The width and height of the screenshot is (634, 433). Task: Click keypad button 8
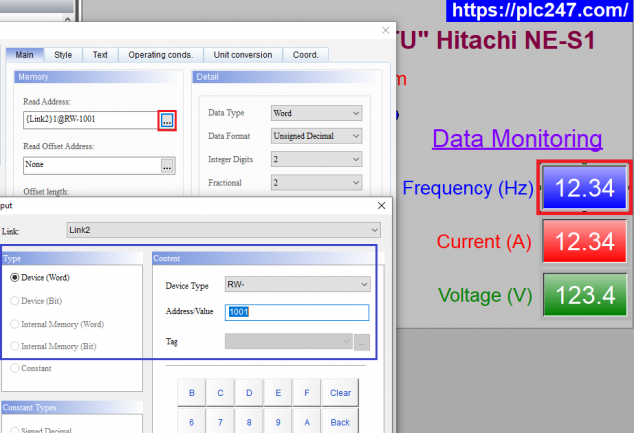(249, 421)
